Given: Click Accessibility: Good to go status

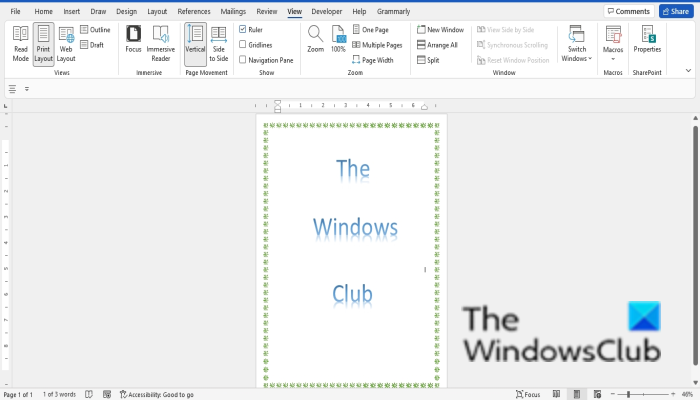Looking at the screenshot, I should (x=157, y=394).
